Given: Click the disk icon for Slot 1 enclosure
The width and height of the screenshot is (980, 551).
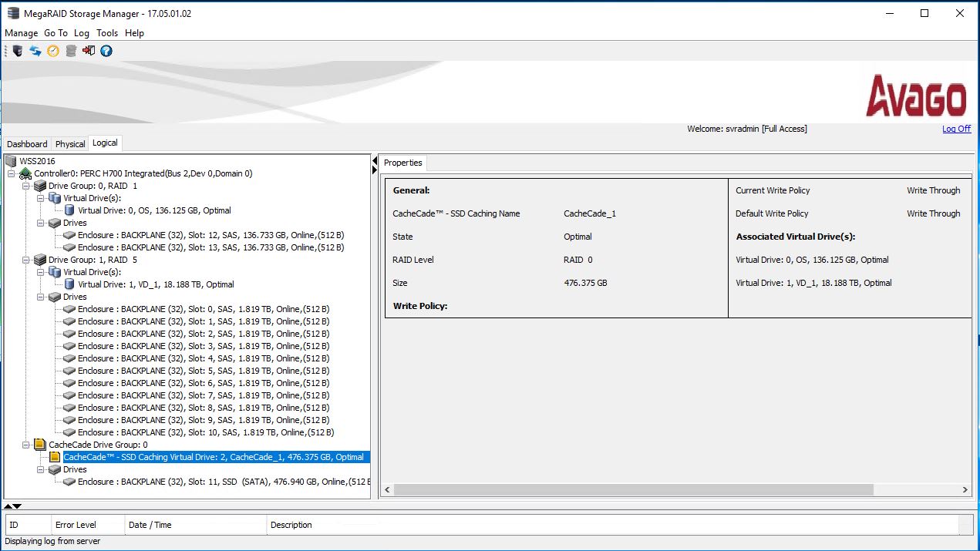Looking at the screenshot, I should [x=69, y=321].
